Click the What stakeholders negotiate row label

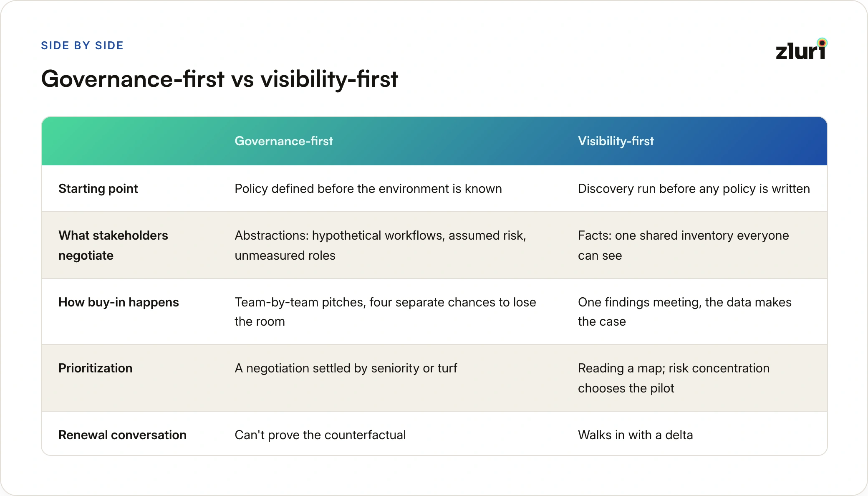click(113, 245)
